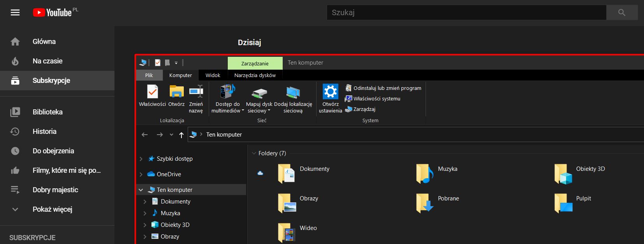Select Subskrypcje in sidebar

coord(57,81)
